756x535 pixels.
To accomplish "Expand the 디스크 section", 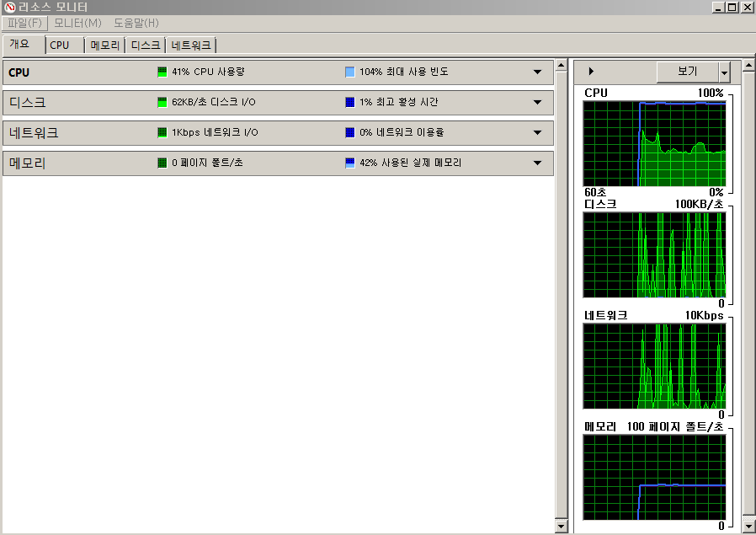I will [538, 102].
